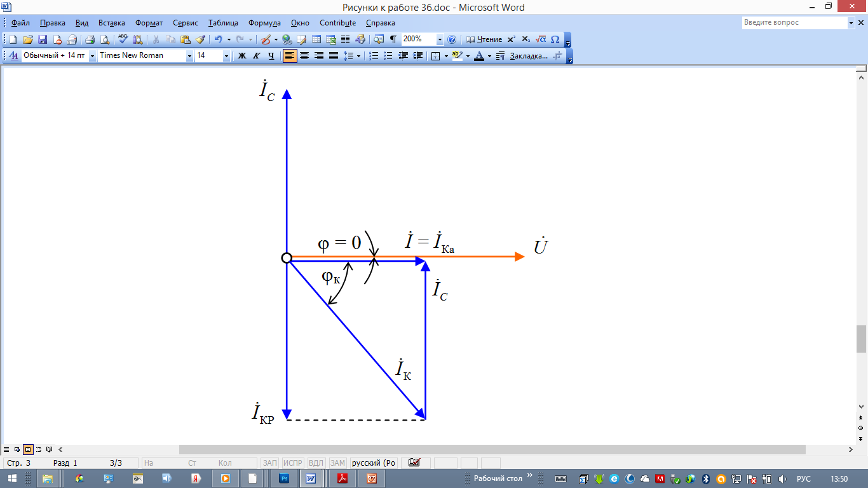This screenshot has height=488, width=868.
Task: Insert symbol via Omega icon
Action: (x=555, y=39)
